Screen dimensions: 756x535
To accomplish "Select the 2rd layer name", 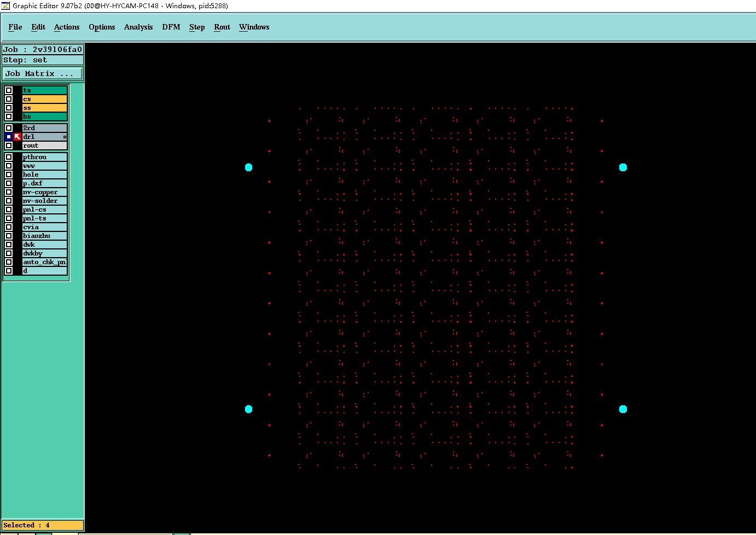I will click(x=45, y=128).
